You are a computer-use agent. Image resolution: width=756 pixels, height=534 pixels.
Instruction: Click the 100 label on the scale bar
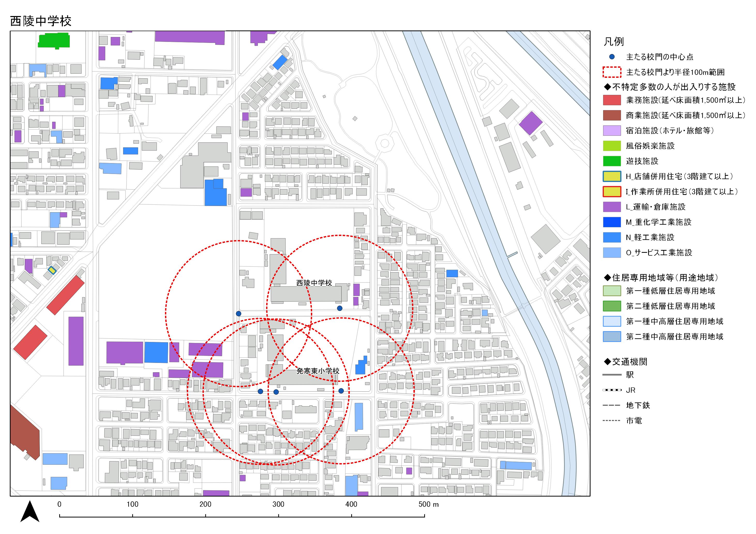pyautogui.click(x=132, y=504)
